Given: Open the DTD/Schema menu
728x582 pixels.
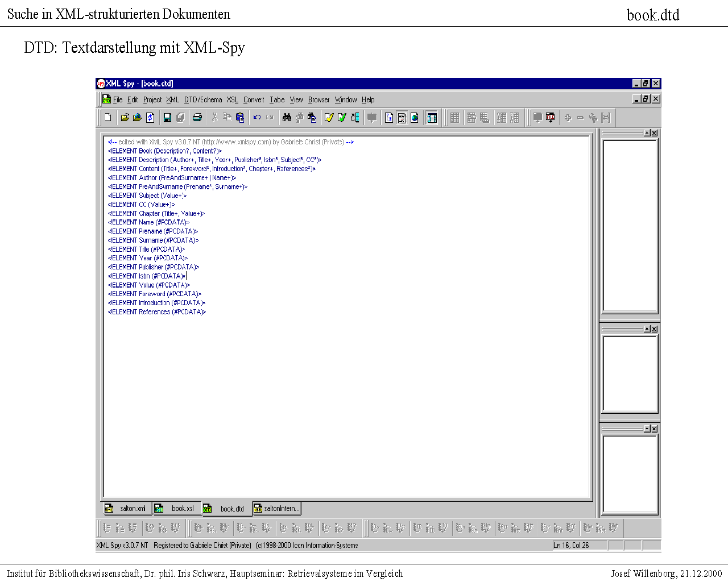Looking at the screenshot, I should pyautogui.click(x=203, y=99).
